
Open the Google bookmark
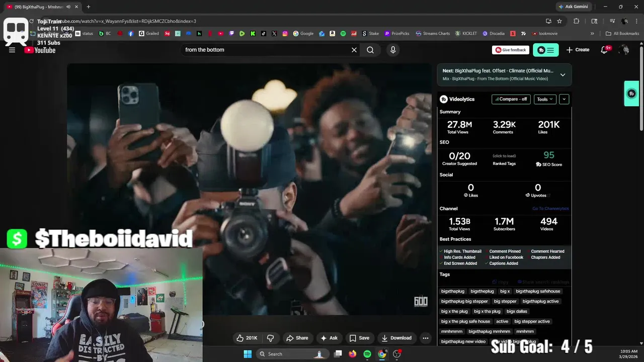pos(303,34)
